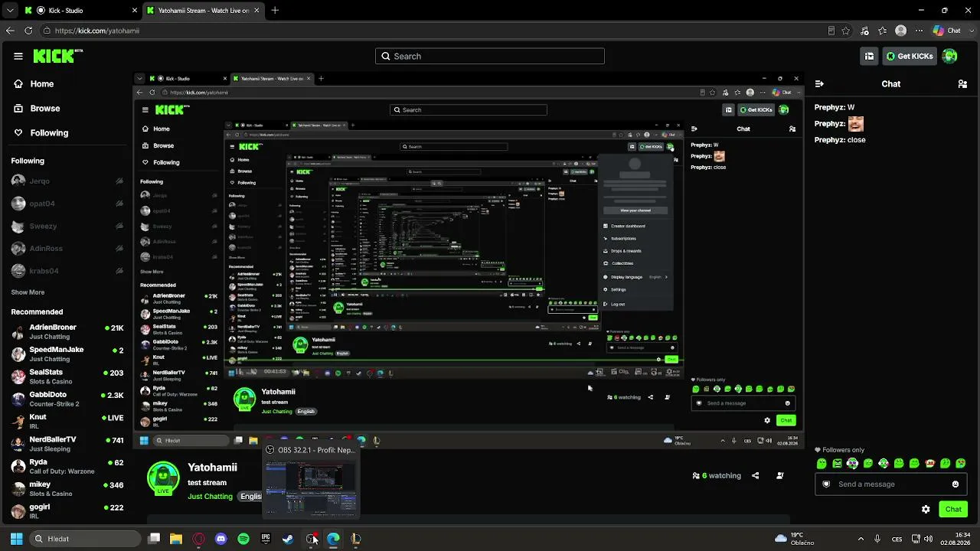The width and height of the screenshot is (980, 551).
Task: Click the main Kick search field
Action: click(x=490, y=56)
